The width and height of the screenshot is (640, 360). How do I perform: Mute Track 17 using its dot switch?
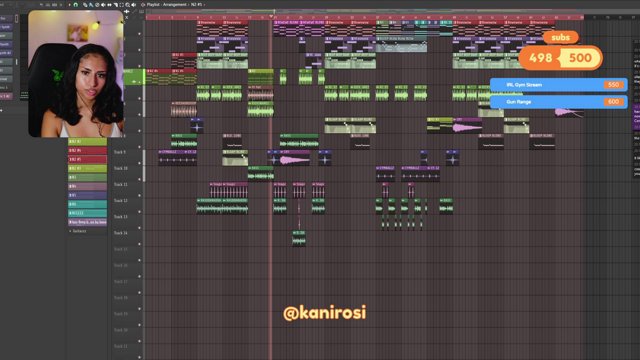pos(140,292)
